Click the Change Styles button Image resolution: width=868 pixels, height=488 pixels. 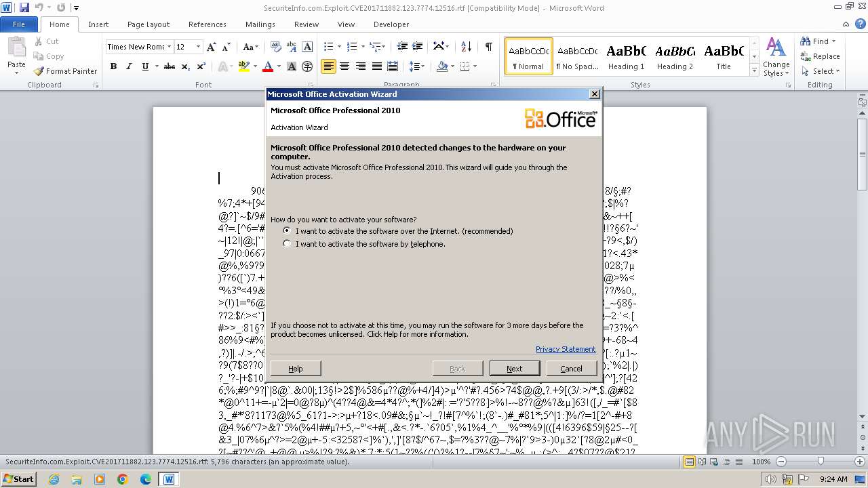776,58
